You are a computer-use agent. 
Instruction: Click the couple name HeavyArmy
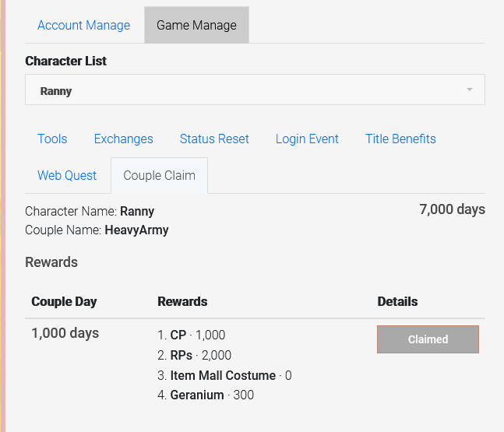[136, 230]
